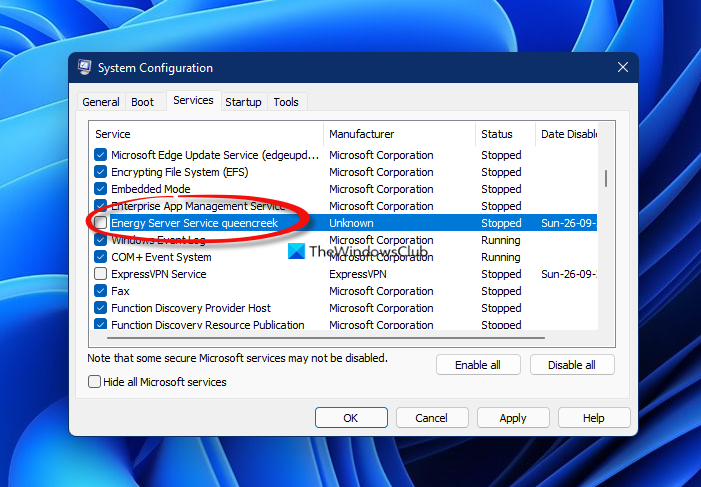
Task: Enable the ExpressVPN Service checkbox
Action: 101,273
